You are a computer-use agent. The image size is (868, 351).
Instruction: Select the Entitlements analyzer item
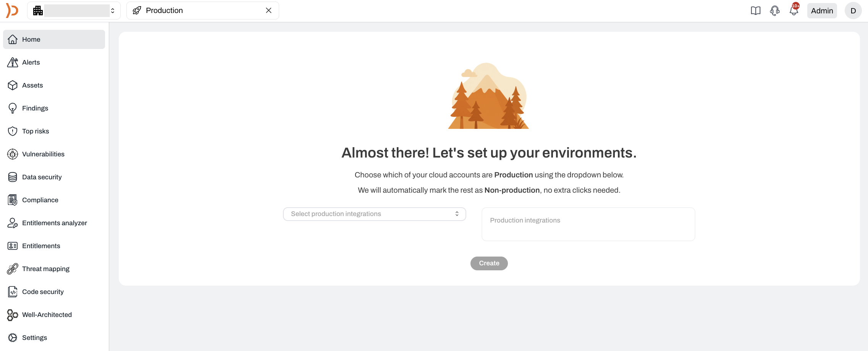(54, 223)
